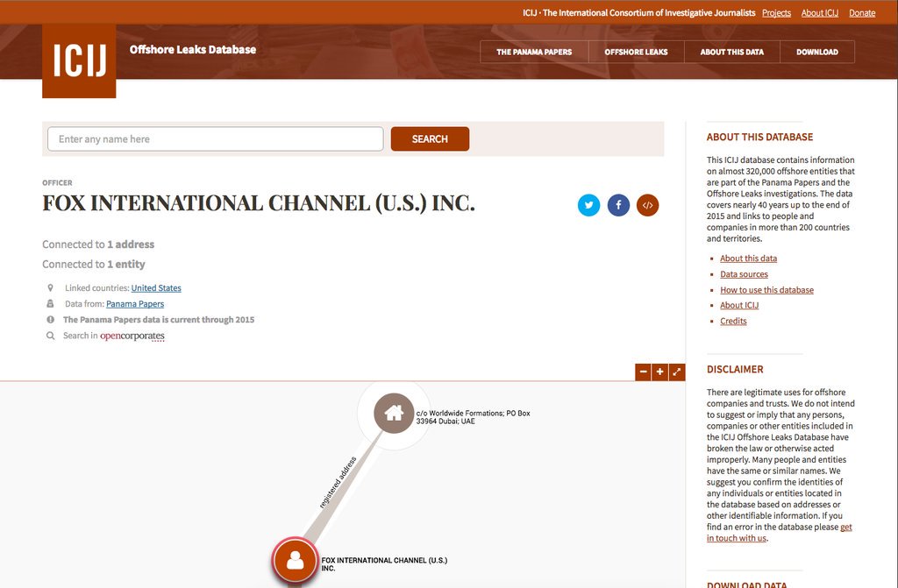The height and width of the screenshot is (588, 898).
Task: Open the Credits link
Action: (x=734, y=321)
